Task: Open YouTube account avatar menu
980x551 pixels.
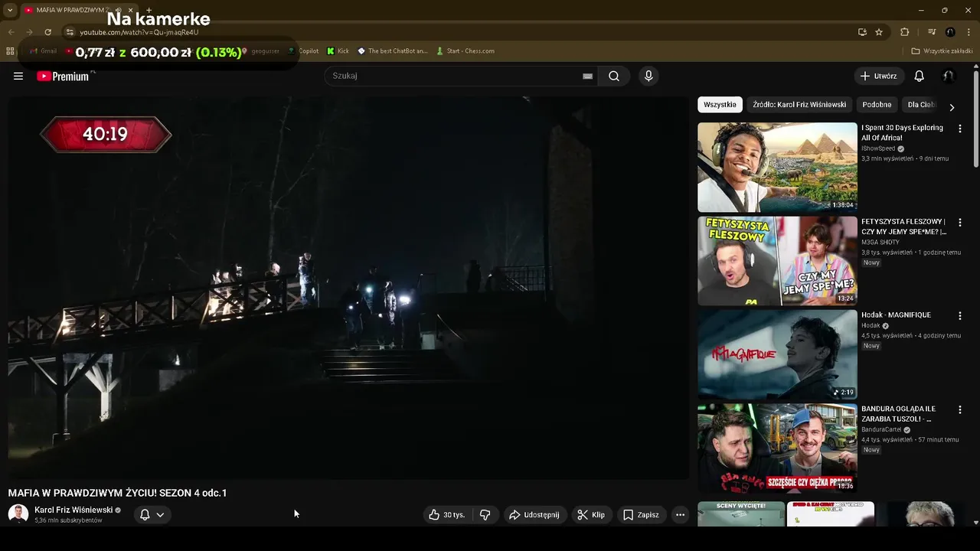Action: tap(948, 76)
